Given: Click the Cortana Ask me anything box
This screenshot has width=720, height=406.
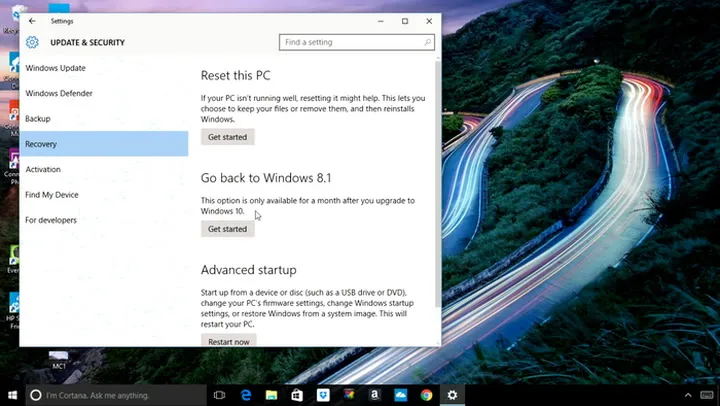Looking at the screenshot, I should (116, 395).
